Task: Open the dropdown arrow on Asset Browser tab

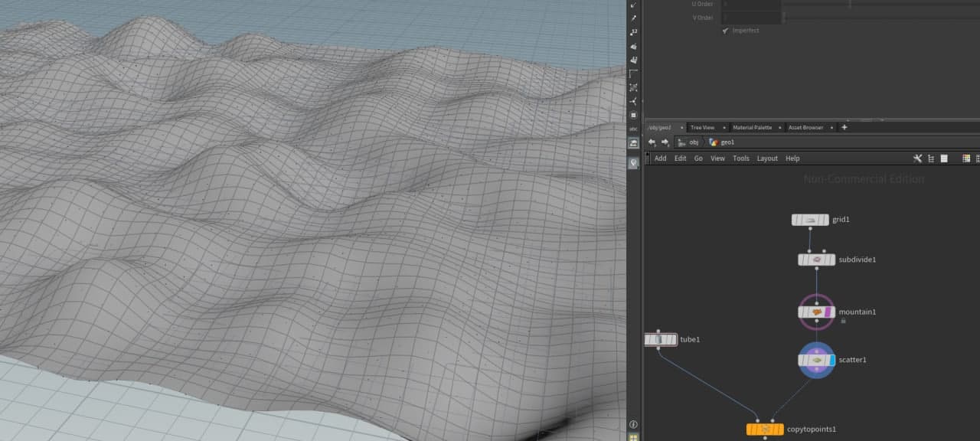Action: point(832,128)
